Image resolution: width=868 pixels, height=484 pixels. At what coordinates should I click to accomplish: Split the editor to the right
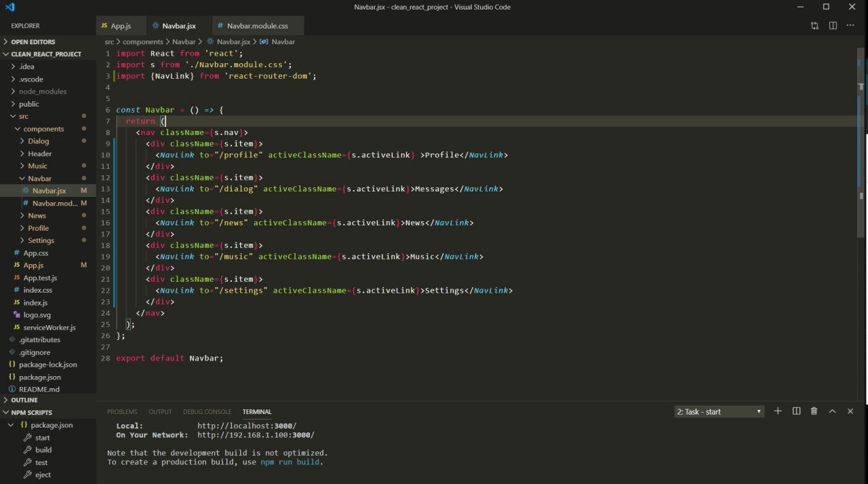point(833,26)
